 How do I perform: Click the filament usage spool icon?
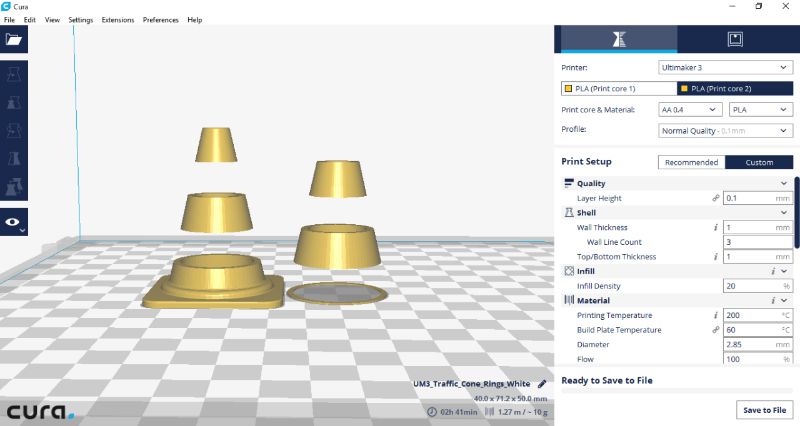click(489, 412)
